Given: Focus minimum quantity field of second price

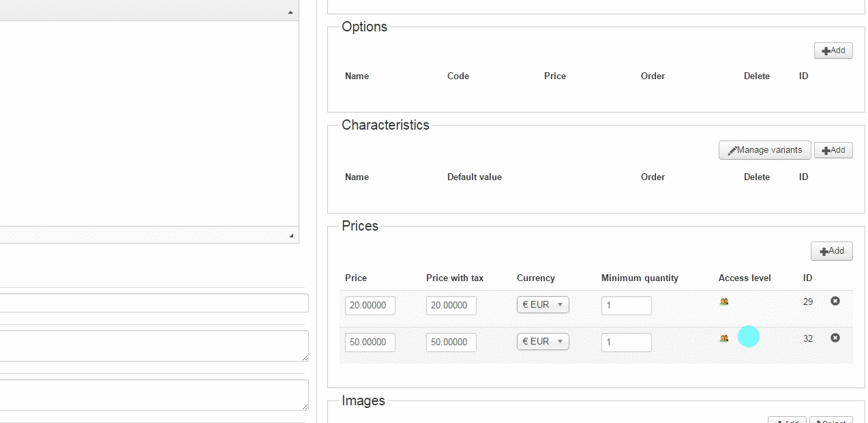Looking at the screenshot, I should (626, 342).
